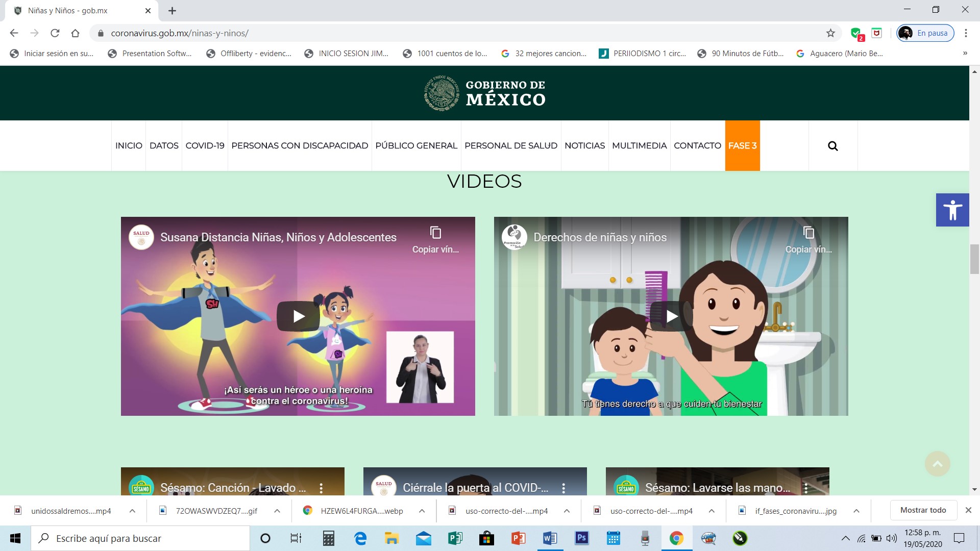This screenshot has width=980, height=551.
Task: Expand options for 72OWASWVDZEQ7 gif download
Action: [277, 511]
